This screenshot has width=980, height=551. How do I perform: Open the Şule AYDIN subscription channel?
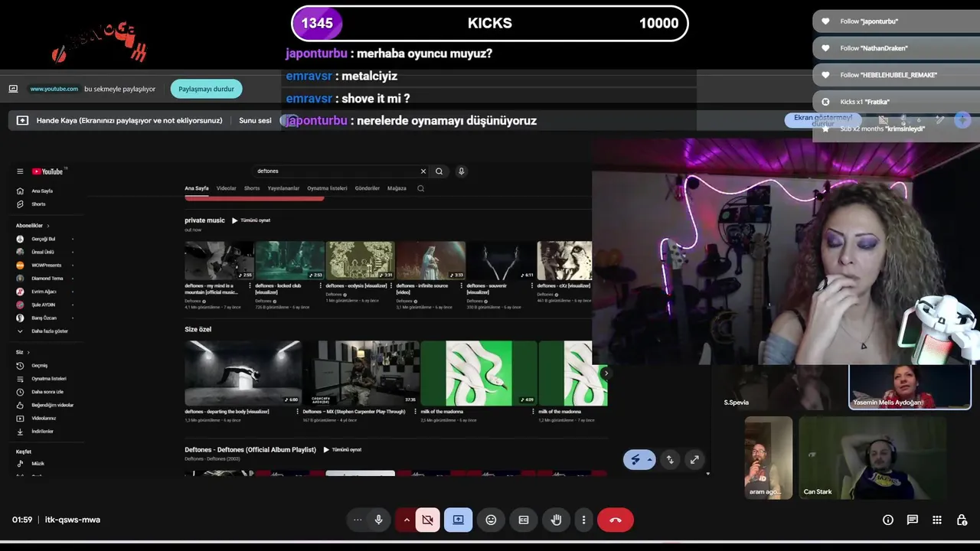coord(44,305)
